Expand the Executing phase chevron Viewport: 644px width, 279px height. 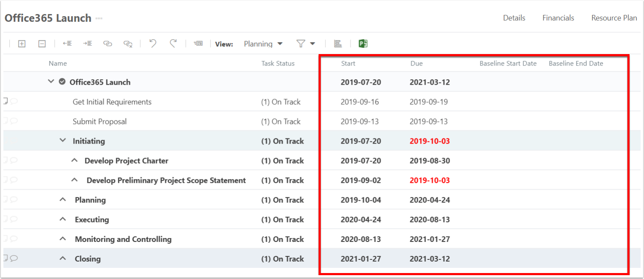tap(63, 219)
